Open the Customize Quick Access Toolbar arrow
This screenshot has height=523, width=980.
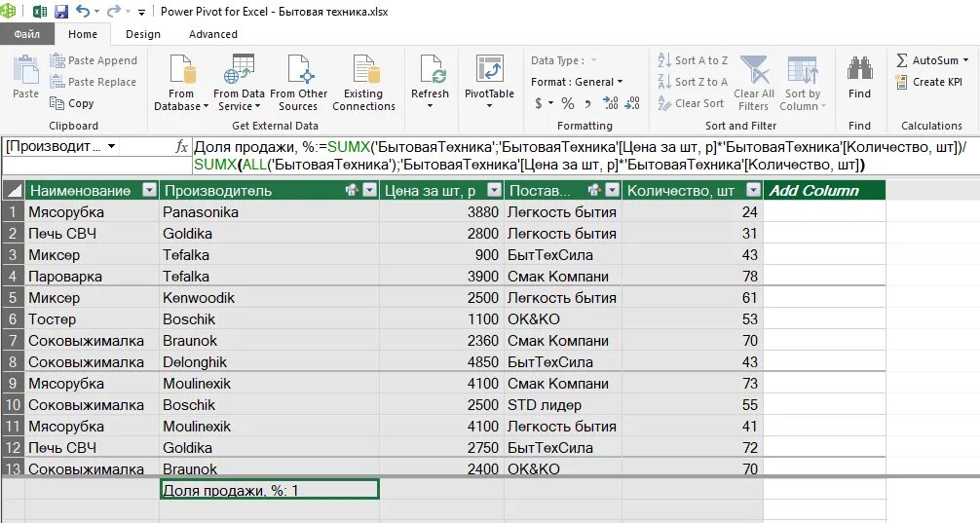point(142,12)
